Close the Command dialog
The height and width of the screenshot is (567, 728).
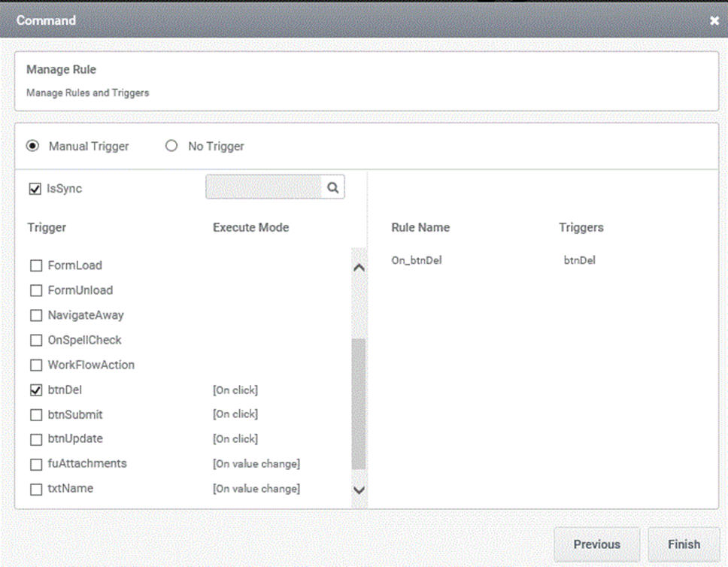tap(714, 20)
